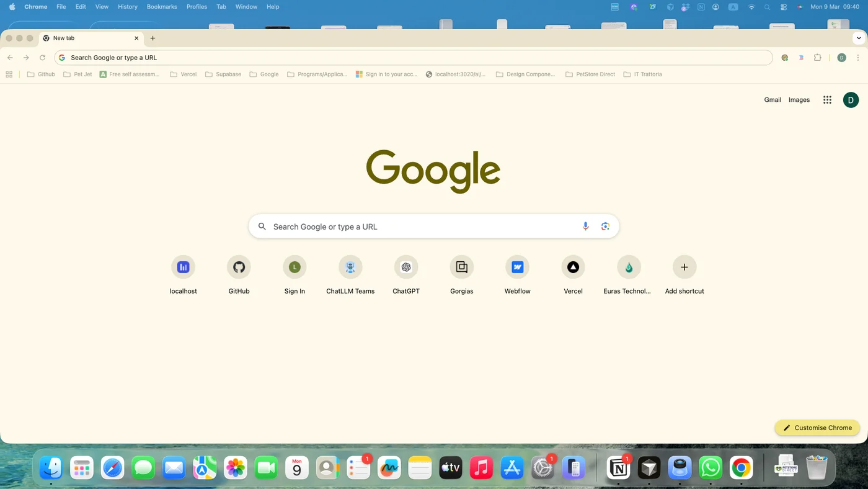868x489 pixels.
Task: Open the GitHub shortcut tile
Action: 239,275
